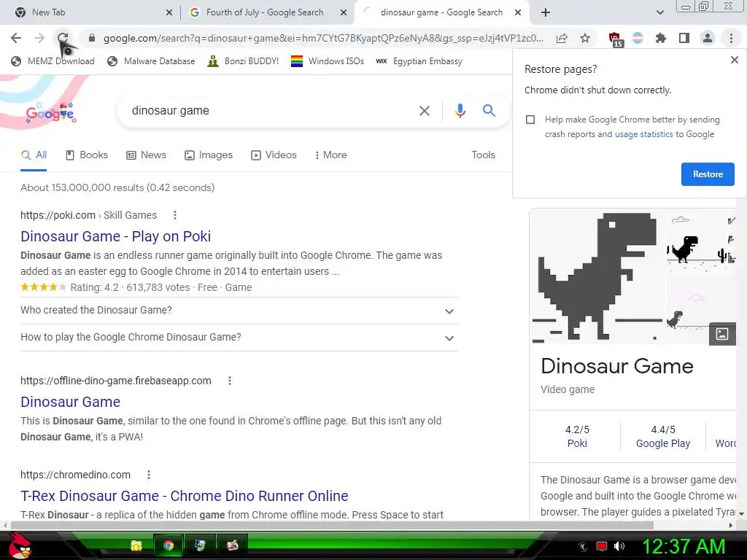Screen dimensions: 747x560
Task: Open Bonzi BUDDY! bookmark
Action: click(243, 61)
